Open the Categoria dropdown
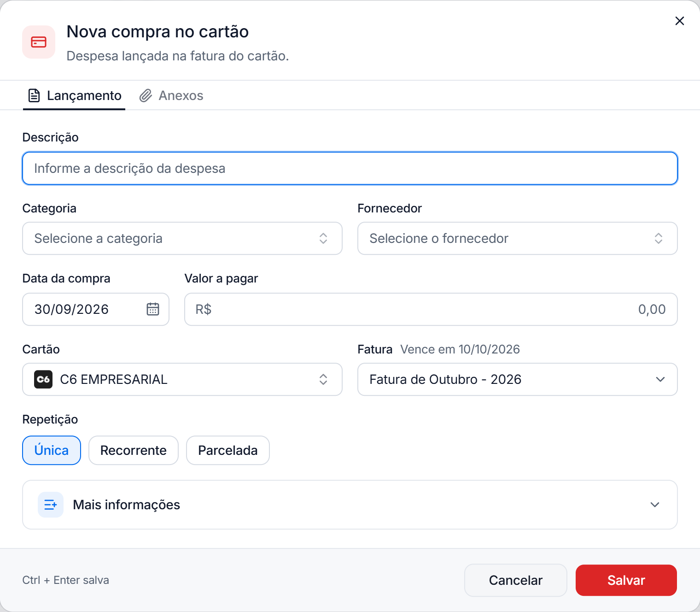Screen dimensions: 700x612 click(x=182, y=238)
